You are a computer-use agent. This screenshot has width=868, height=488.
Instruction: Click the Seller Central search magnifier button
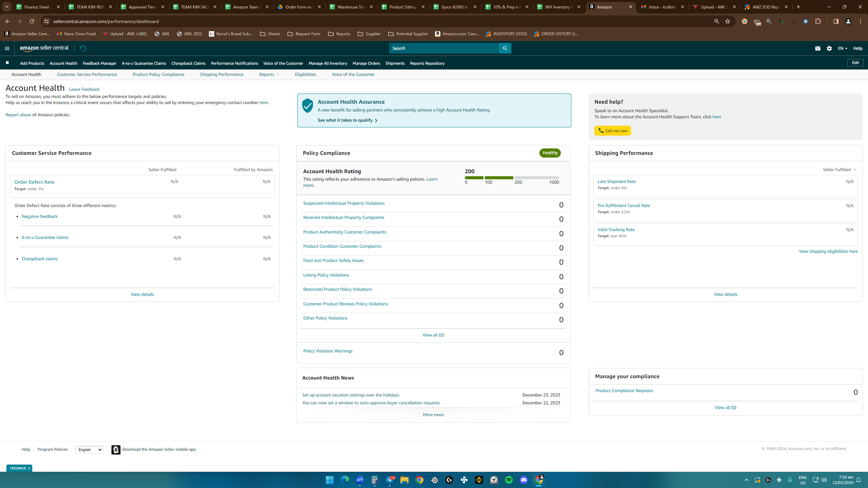pyautogui.click(x=505, y=48)
